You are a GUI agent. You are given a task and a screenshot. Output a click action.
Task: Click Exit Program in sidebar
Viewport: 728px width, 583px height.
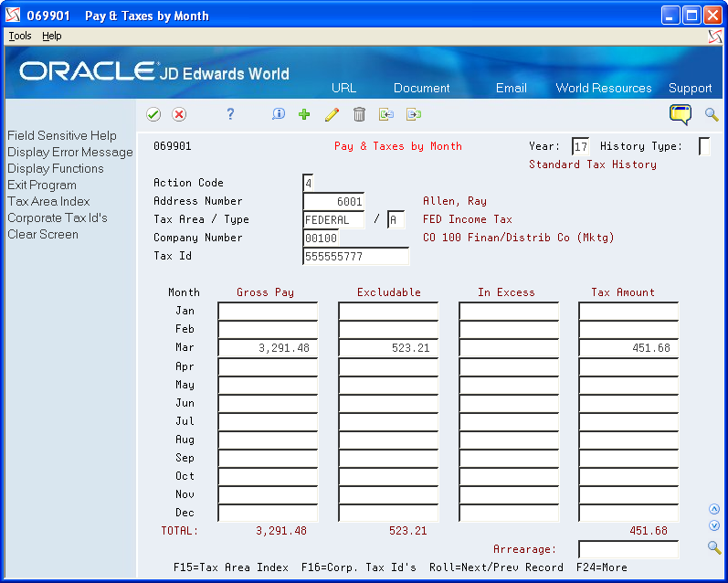42,185
